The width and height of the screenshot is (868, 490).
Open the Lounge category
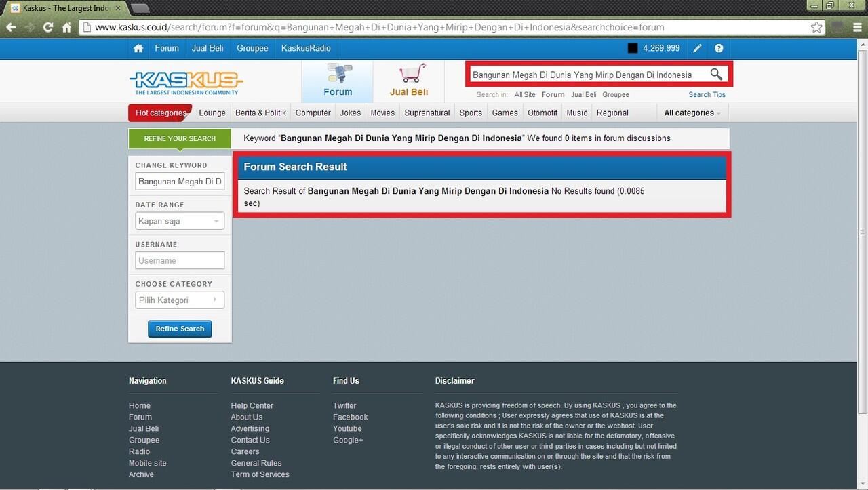pos(212,113)
